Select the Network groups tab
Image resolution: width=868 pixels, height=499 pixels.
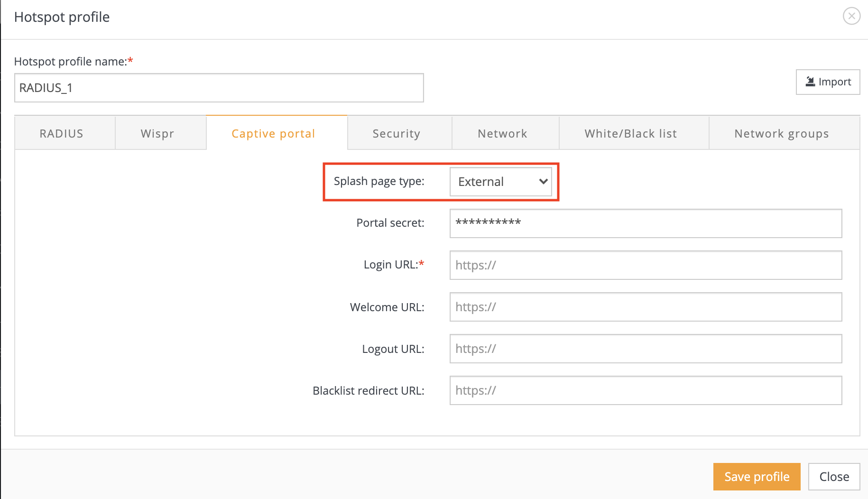781,133
